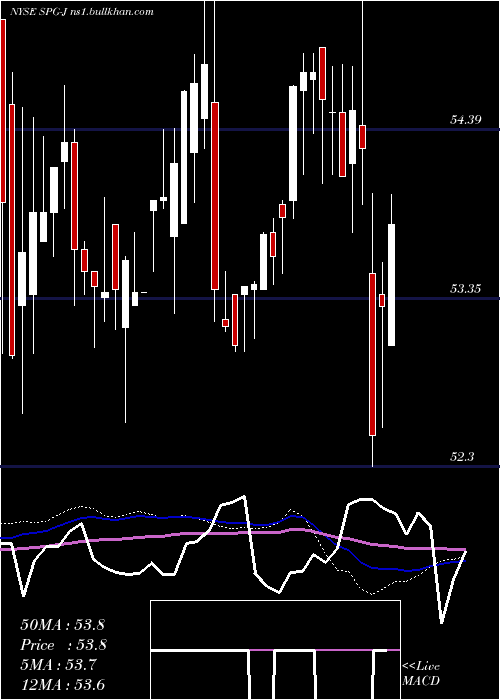Click the 12MA : 53.6 readout

[62, 685]
